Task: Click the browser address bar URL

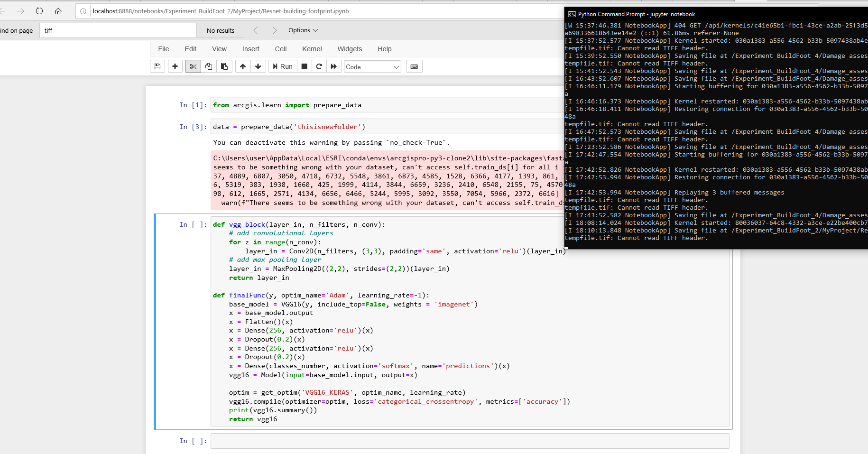Action: (221, 11)
